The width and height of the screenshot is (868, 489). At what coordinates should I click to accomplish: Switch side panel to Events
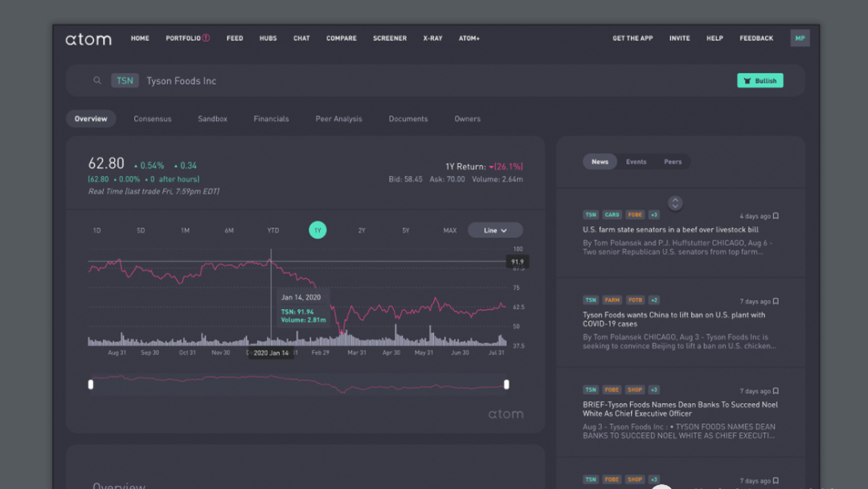[636, 161]
